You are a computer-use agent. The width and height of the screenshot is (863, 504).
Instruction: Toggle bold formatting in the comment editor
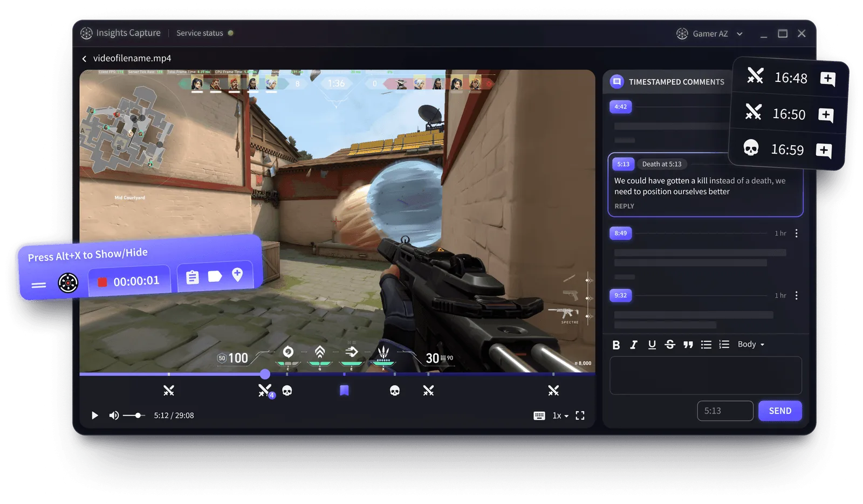coord(617,344)
